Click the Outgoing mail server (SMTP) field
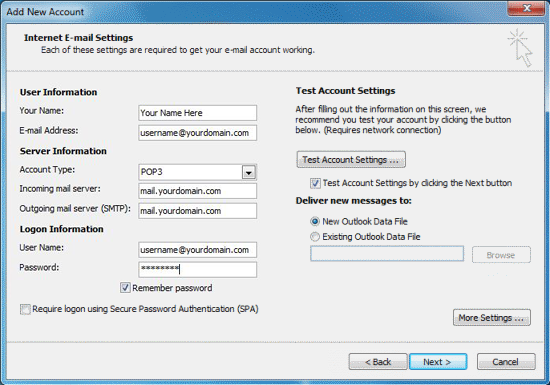The image size is (550, 385). tap(197, 211)
